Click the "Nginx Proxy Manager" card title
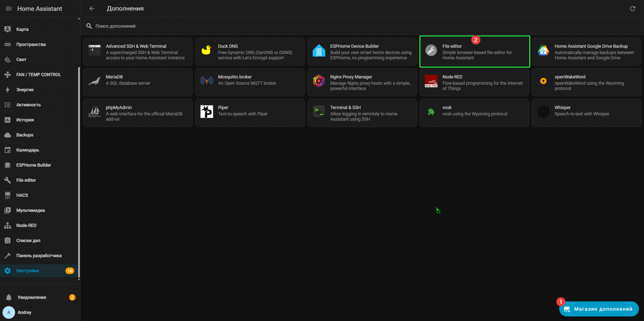This screenshot has width=644, height=321. pyautogui.click(x=351, y=77)
